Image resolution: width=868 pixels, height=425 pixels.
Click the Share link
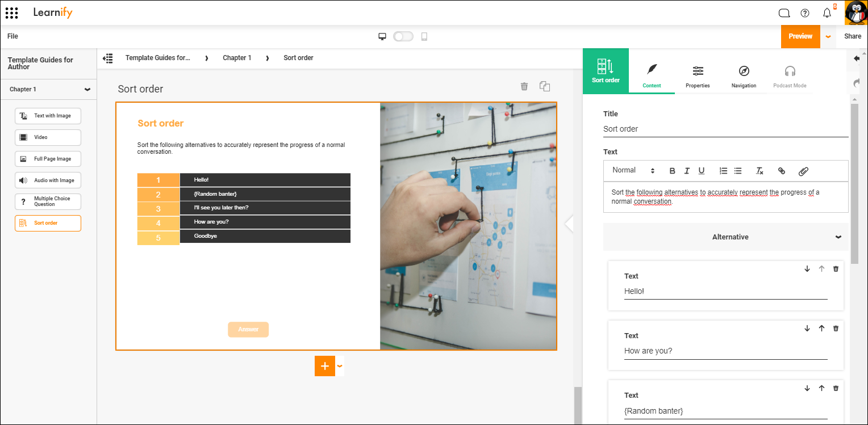pyautogui.click(x=853, y=36)
